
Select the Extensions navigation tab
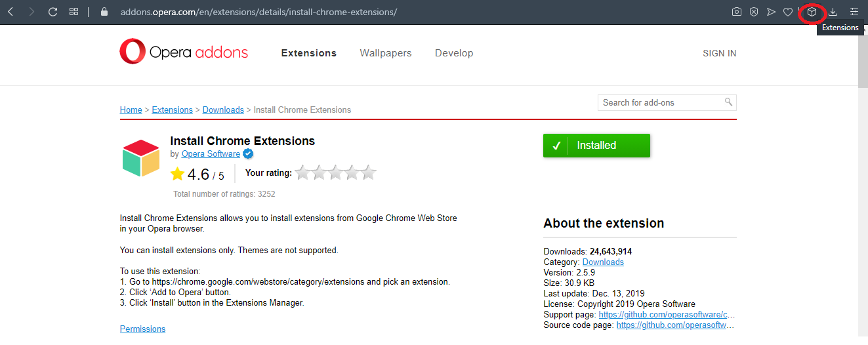click(309, 53)
